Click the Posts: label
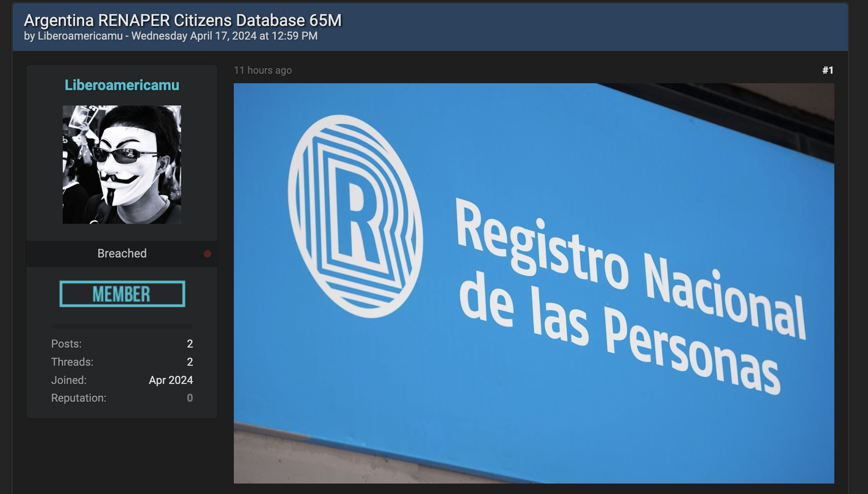 66,344
